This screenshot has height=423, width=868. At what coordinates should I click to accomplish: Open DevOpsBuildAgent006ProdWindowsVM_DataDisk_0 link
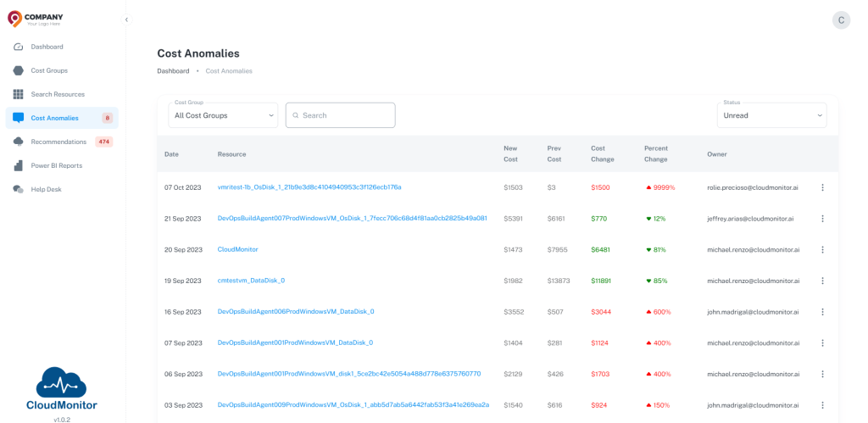point(296,311)
